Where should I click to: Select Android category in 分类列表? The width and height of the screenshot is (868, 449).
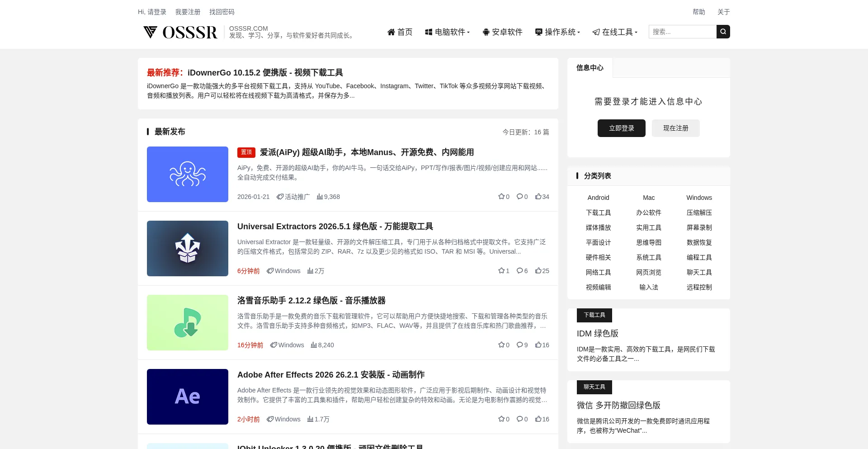[x=599, y=198]
